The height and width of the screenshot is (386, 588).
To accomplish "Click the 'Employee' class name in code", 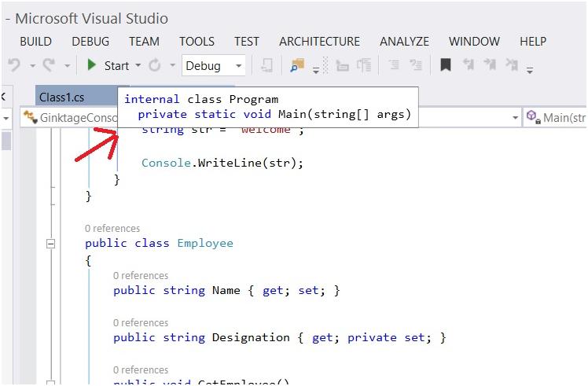I will click(205, 243).
